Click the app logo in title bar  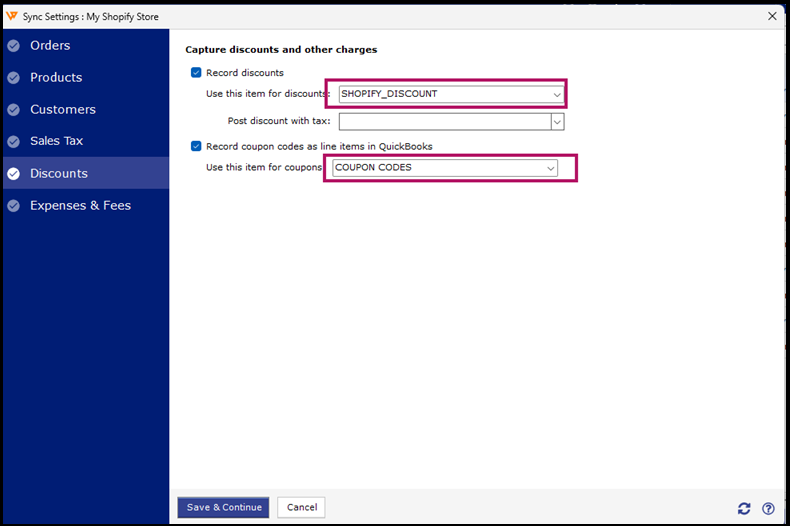(12, 16)
